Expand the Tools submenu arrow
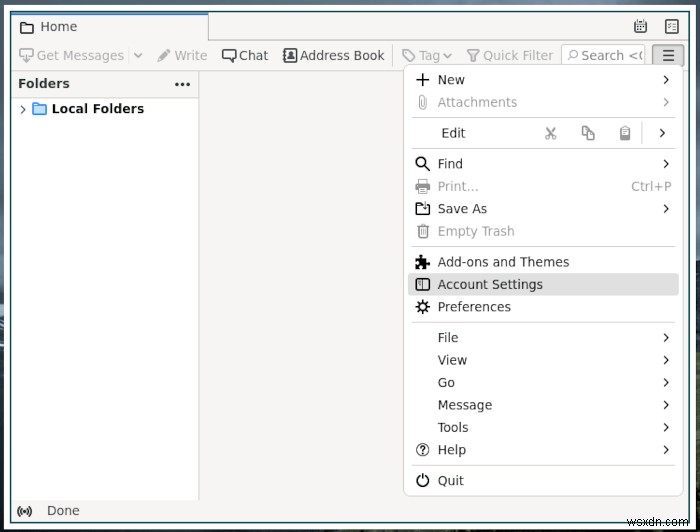The image size is (700, 532). 666,427
